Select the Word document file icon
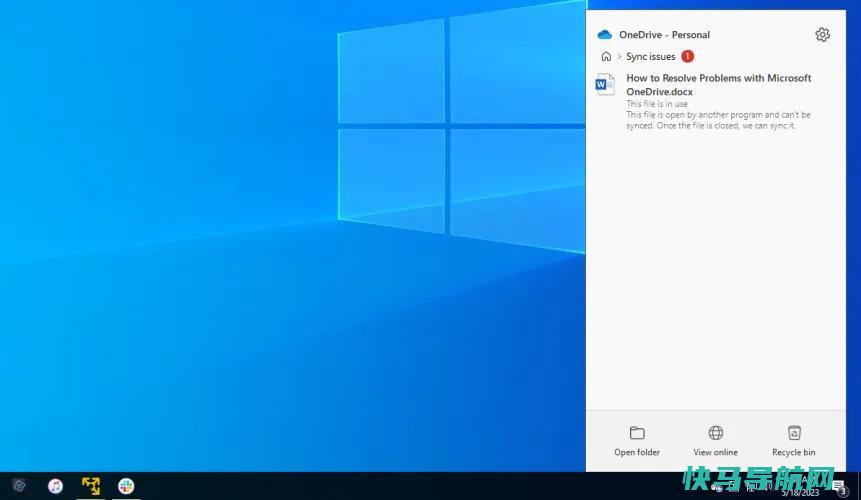 605,84
